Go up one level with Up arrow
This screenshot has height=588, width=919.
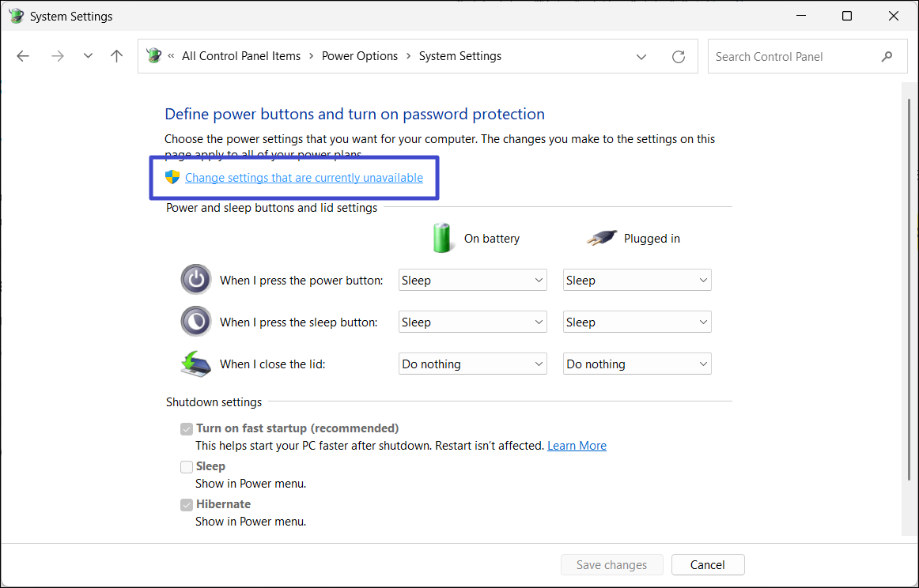[117, 56]
